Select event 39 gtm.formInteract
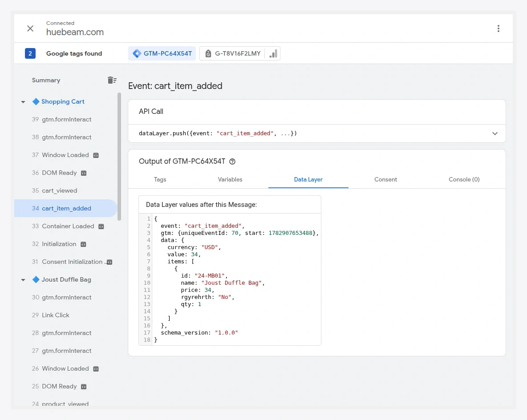 click(66, 119)
